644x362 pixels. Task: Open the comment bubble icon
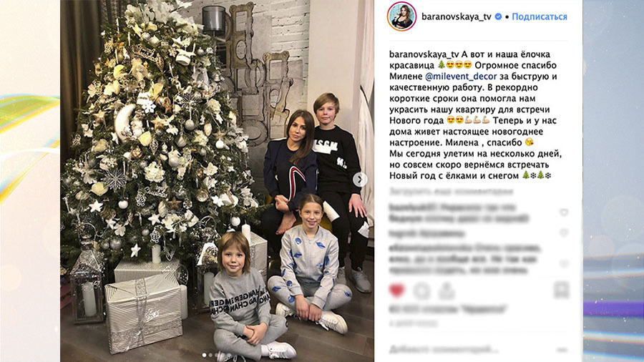421,291
